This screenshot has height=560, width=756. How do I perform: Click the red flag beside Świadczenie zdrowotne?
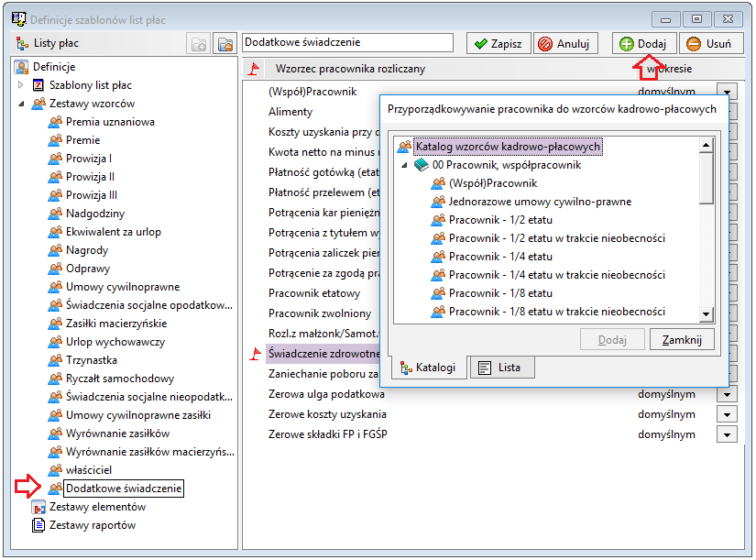pyautogui.click(x=255, y=354)
